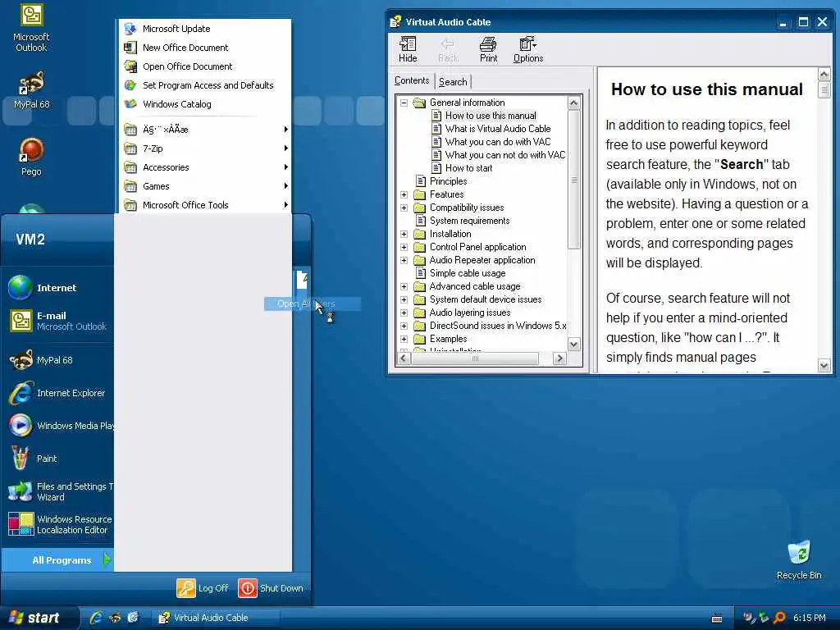Expand the Games programs submenu
The height and width of the screenshot is (630, 840).
click(x=204, y=186)
